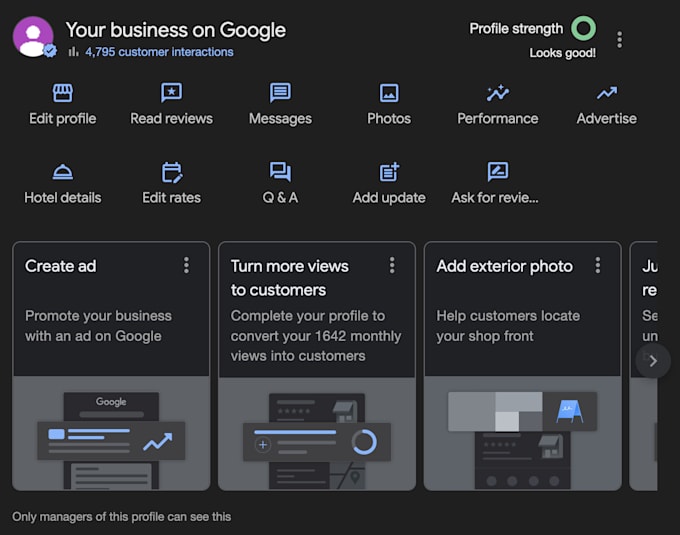The height and width of the screenshot is (535, 680).
Task: Click the Add update post icon
Action: point(389,172)
